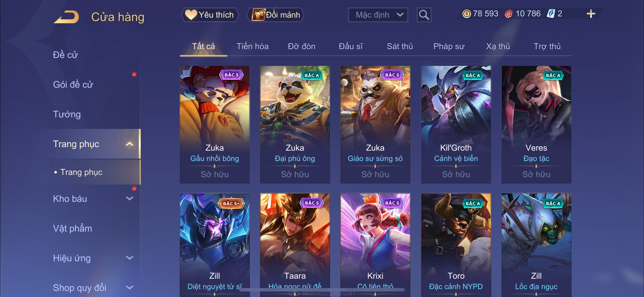Expand the Kho báu section
The image size is (644, 297).
pos(129,198)
